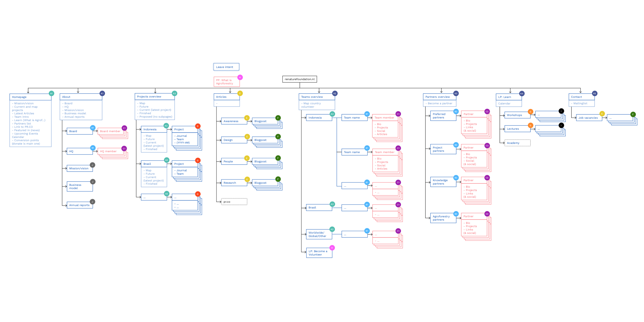644x322 pixels.
Task: Select the Board member box
Action: [x=110, y=131]
